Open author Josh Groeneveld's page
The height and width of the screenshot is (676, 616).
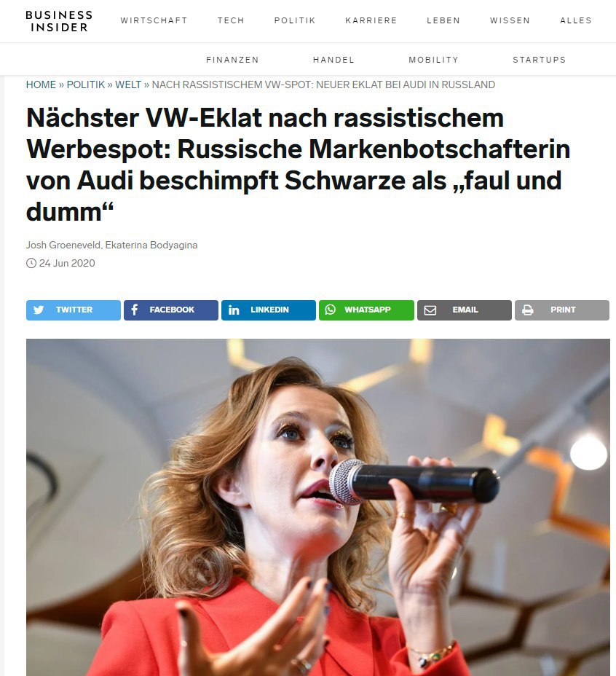point(63,245)
